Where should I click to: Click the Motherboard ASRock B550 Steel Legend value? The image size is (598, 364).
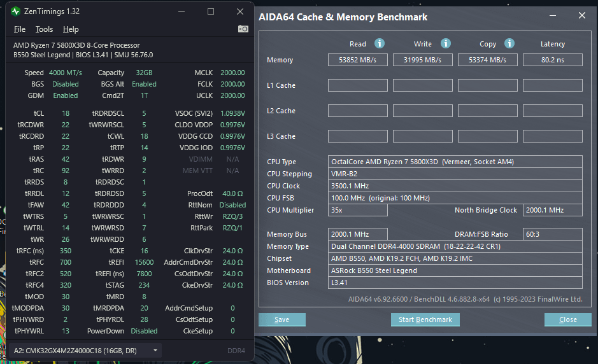coord(455,270)
